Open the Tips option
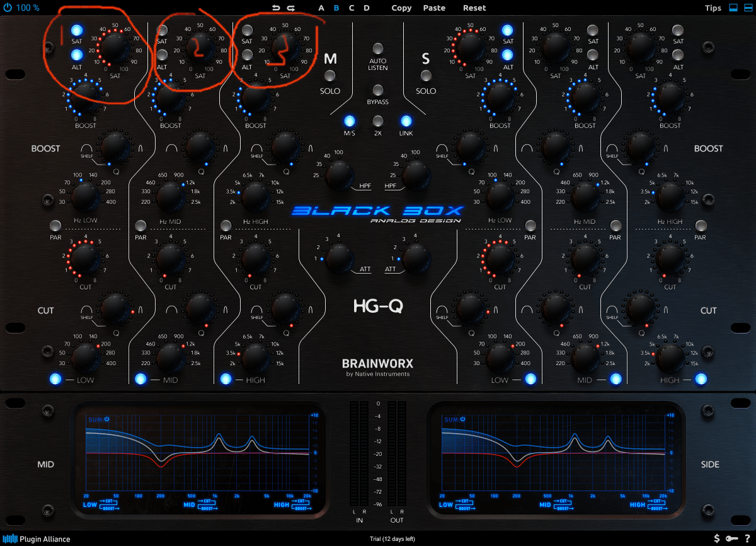The height and width of the screenshot is (546, 756). point(713,8)
